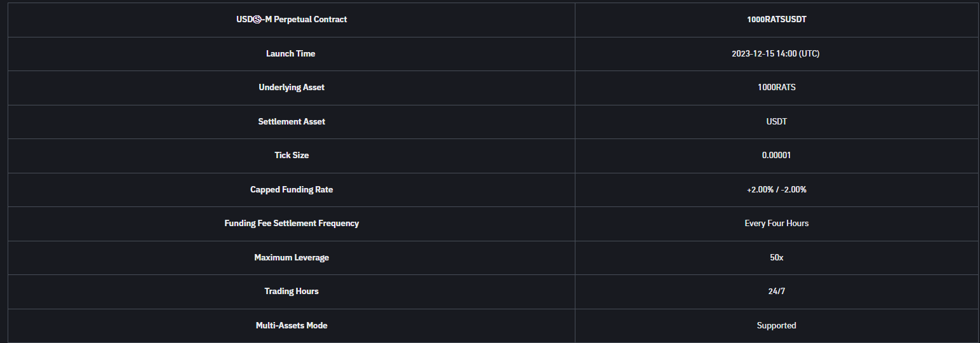
Task: Select the 2023-12-15 14:00 (UTC) value
Action: [775, 53]
